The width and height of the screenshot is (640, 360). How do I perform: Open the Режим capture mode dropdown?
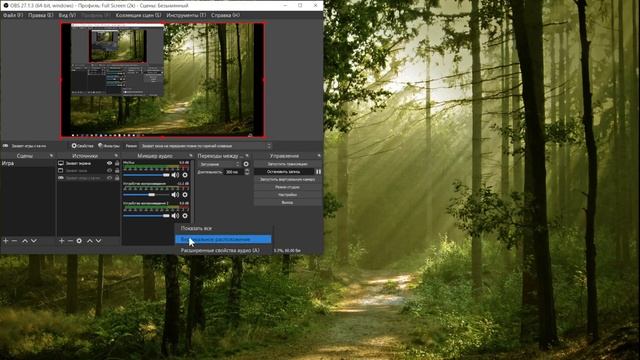pyautogui.click(x=205, y=146)
